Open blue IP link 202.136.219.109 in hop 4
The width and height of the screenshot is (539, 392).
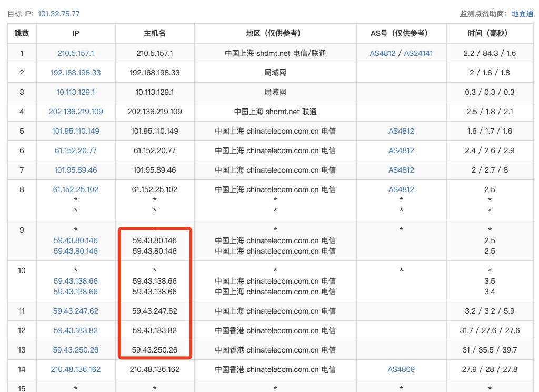(x=76, y=112)
